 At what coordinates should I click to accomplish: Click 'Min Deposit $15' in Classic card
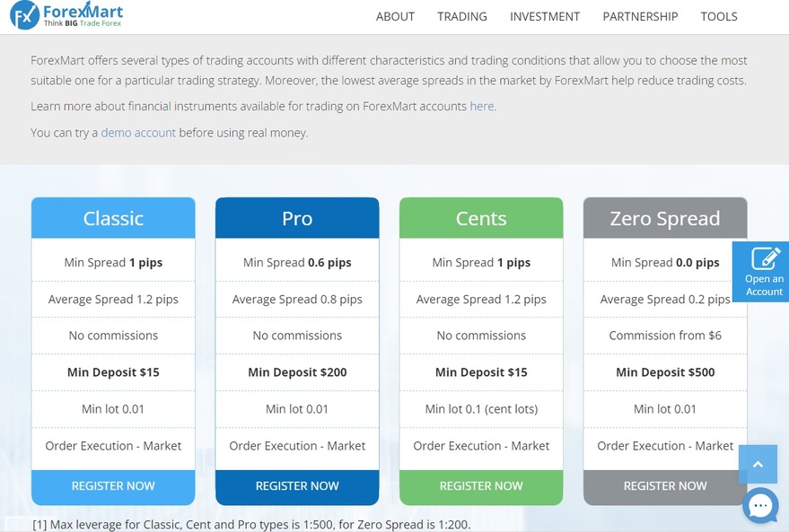[113, 372]
